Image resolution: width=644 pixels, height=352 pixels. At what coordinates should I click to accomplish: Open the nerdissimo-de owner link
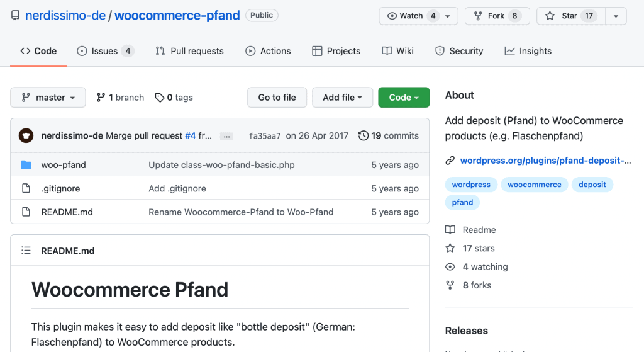(x=65, y=16)
